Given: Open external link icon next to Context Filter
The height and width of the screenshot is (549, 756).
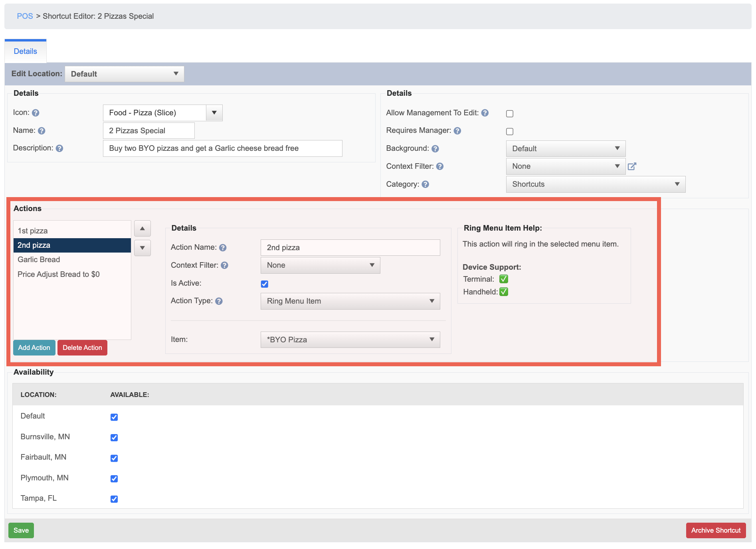Looking at the screenshot, I should 632,166.
